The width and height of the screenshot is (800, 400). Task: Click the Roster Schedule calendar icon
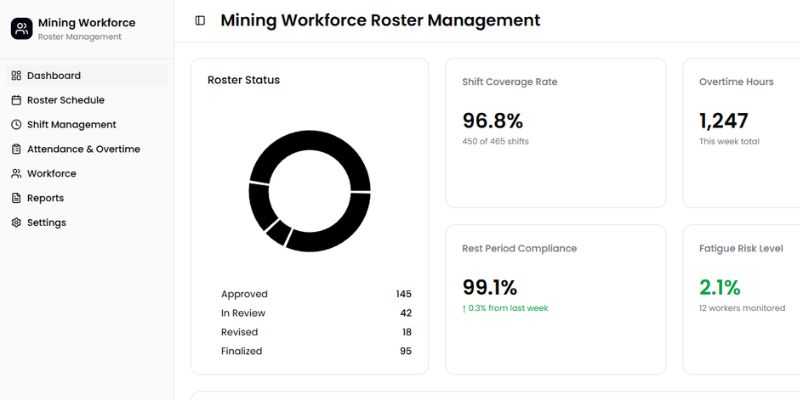tap(16, 100)
